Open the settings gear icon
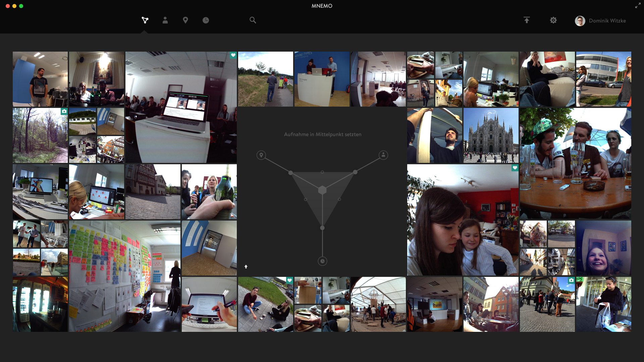Image resolution: width=644 pixels, height=362 pixels. tap(553, 20)
